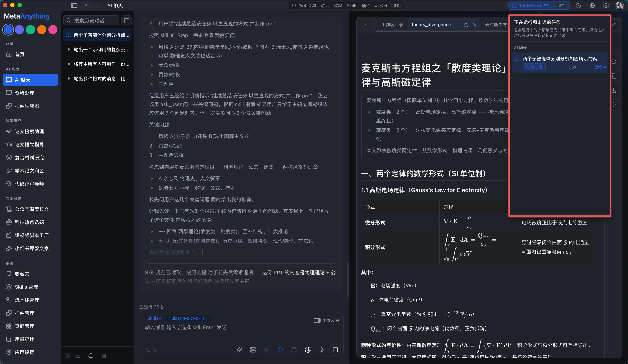Toggle the sidebar panel icon in title bar

pos(74,5)
